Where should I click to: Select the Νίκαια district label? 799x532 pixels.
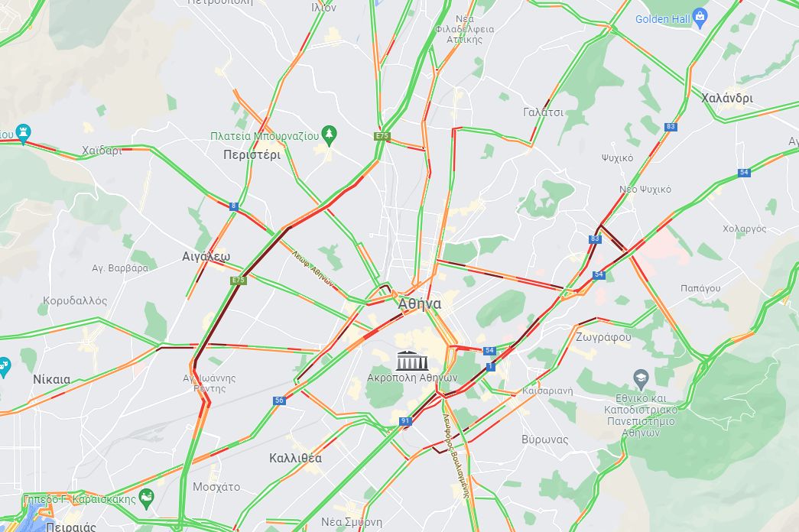(52, 379)
